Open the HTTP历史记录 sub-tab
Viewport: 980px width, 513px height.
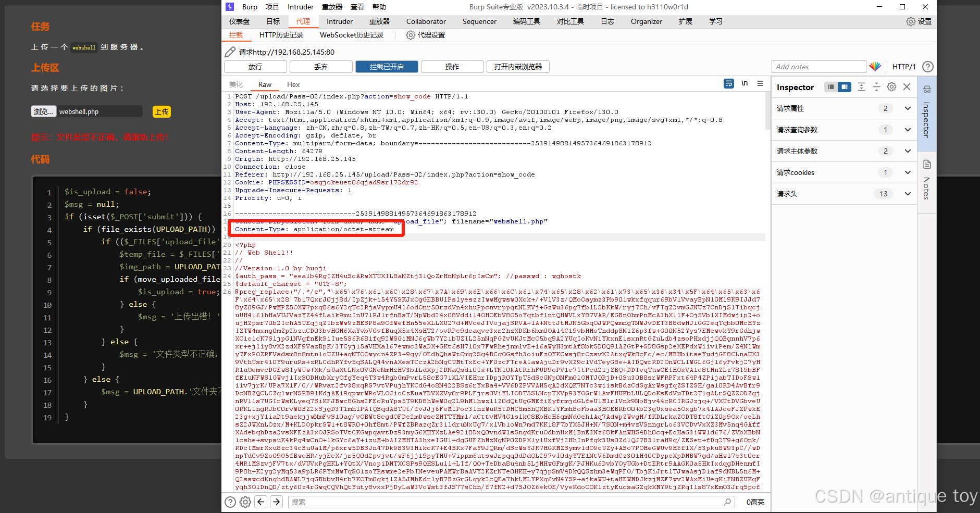click(281, 35)
